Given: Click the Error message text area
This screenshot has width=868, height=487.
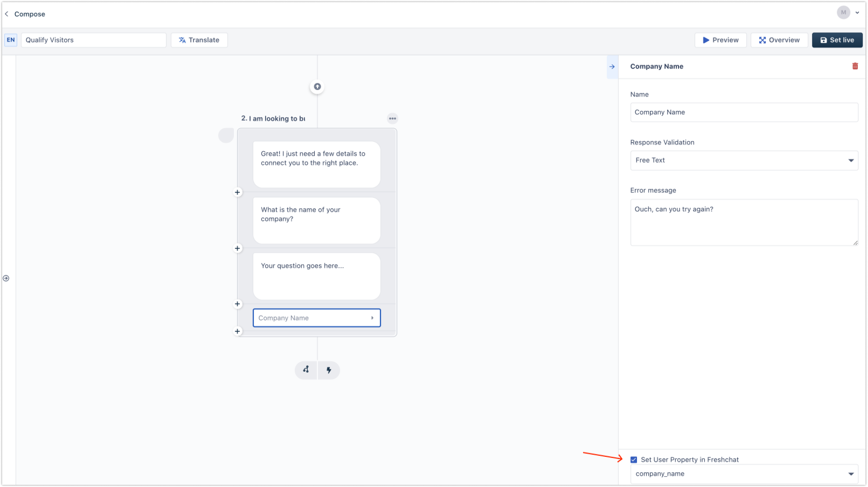Looking at the screenshot, I should [744, 222].
